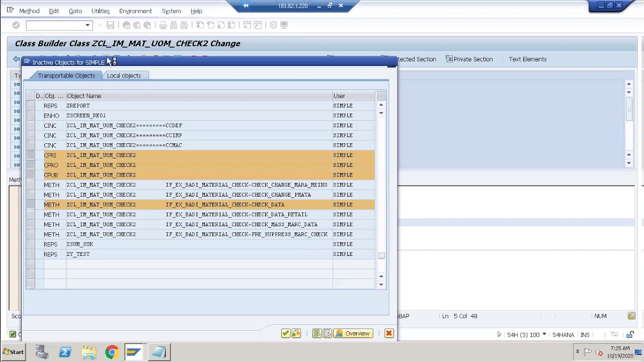This screenshot has width=644, height=362.
Task: Click the top up arrow of the background methods scrollbar
Action: click(629, 84)
